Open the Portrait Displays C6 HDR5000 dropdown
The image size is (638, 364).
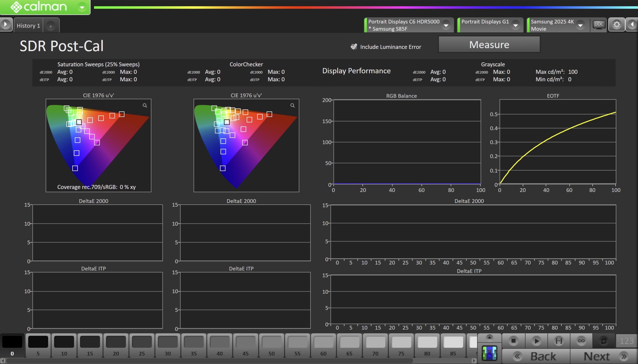(x=446, y=25)
